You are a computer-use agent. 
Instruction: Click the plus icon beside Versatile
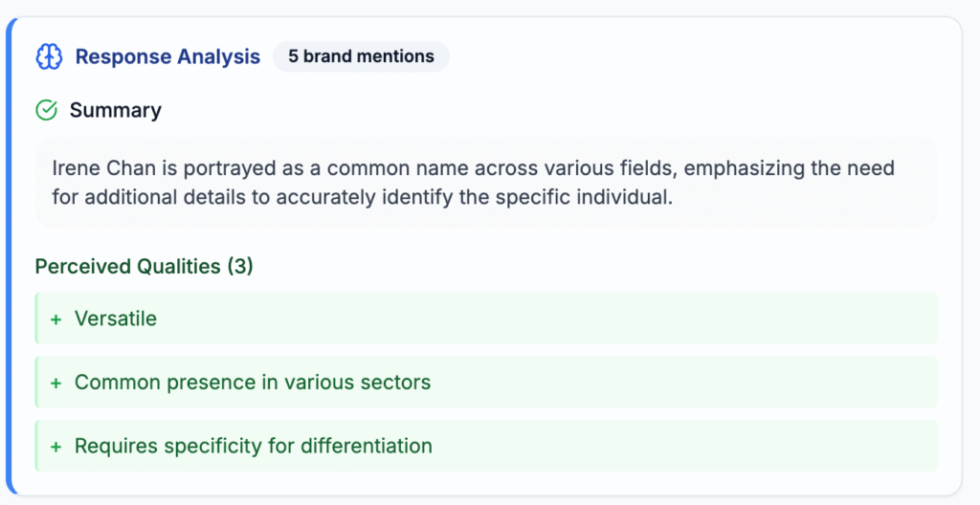(x=56, y=318)
